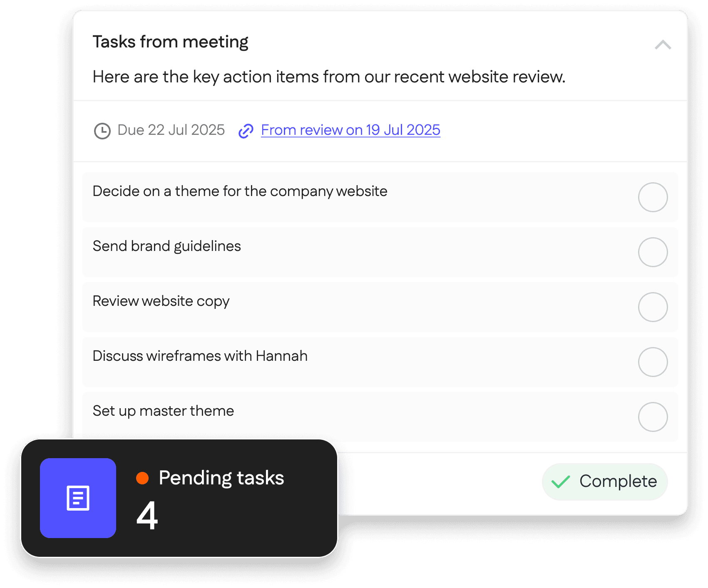The width and height of the screenshot is (708, 588).
Task: Select the Send brand guidelines task text
Action: 166,246
